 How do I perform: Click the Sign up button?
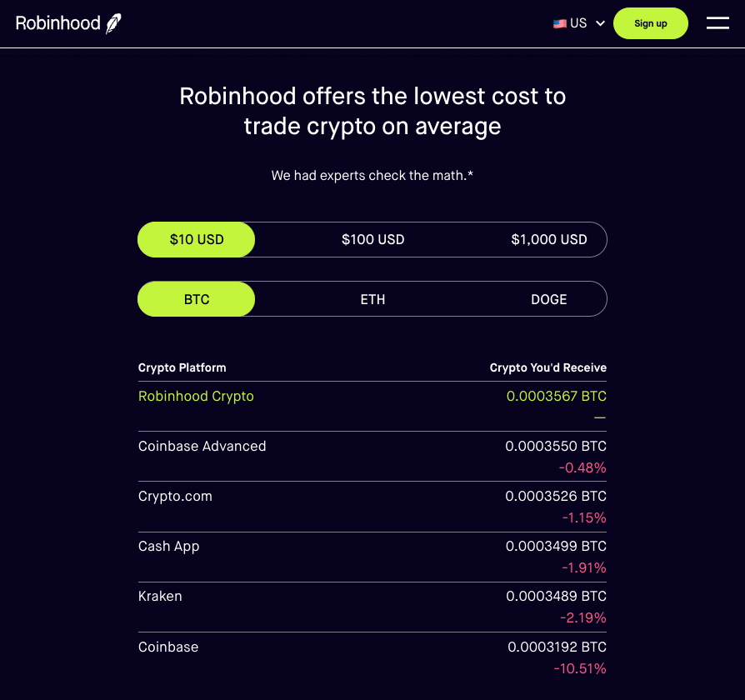651,23
